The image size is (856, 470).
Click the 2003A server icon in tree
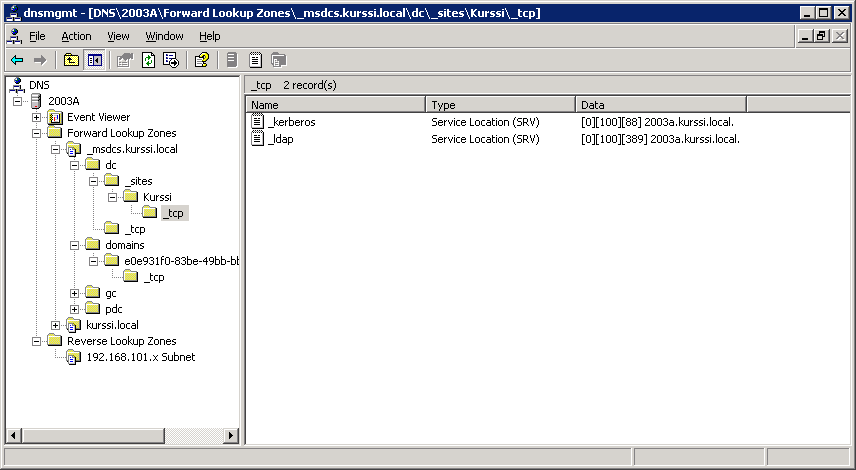coord(36,101)
